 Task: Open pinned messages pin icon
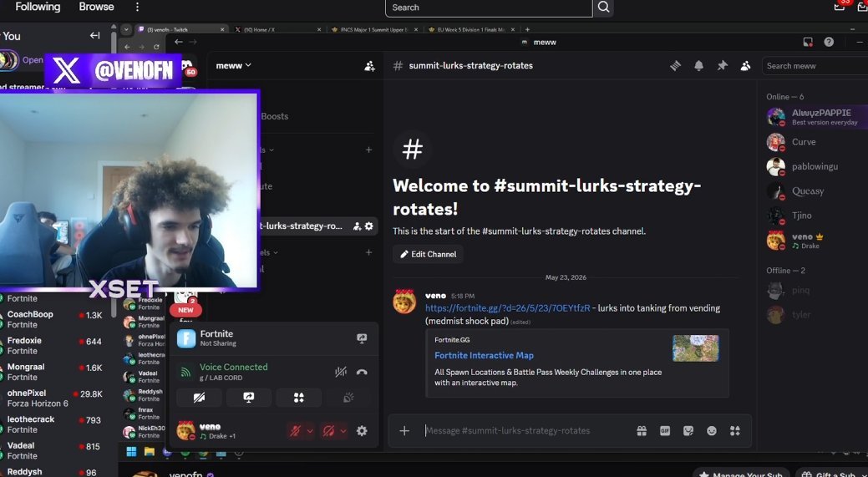722,66
